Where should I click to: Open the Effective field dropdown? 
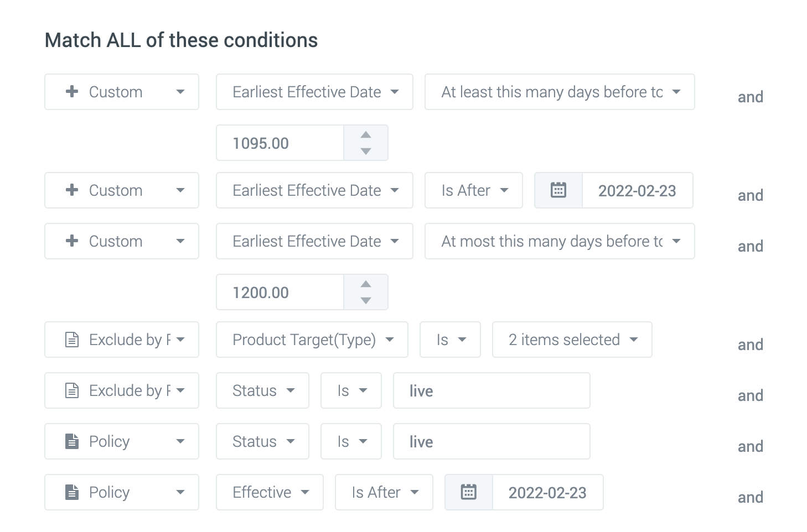click(270, 492)
